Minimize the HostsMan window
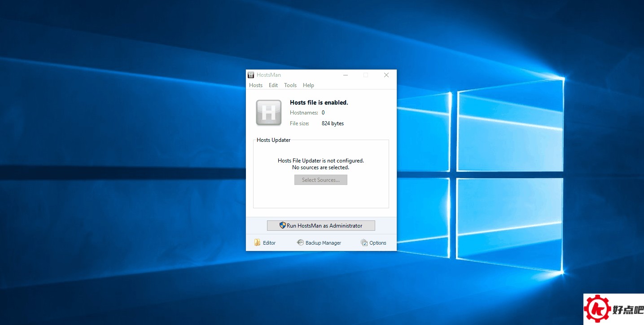 click(x=346, y=75)
